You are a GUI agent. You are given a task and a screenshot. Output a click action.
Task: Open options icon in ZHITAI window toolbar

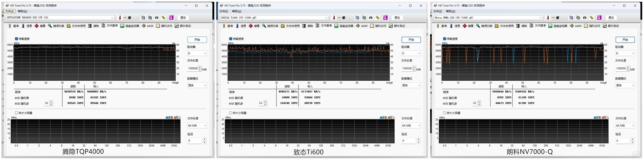click(x=378, y=18)
